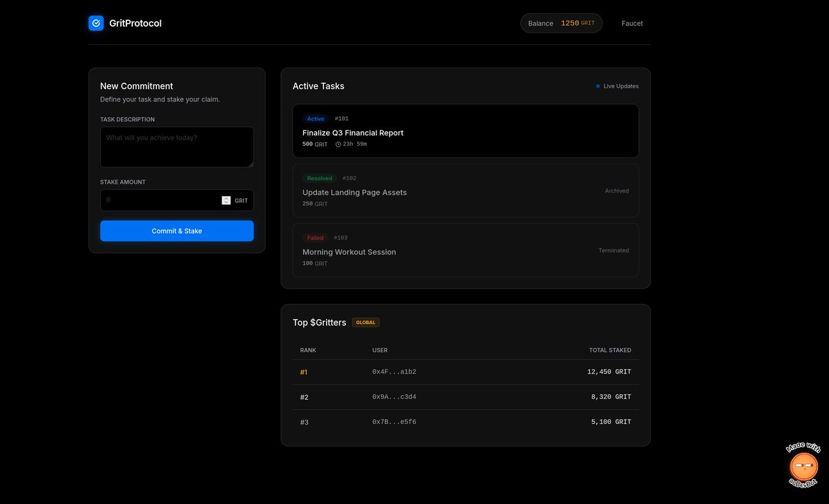Click the 12,450 GRIT total staked
829x504 pixels.
(609, 372)
